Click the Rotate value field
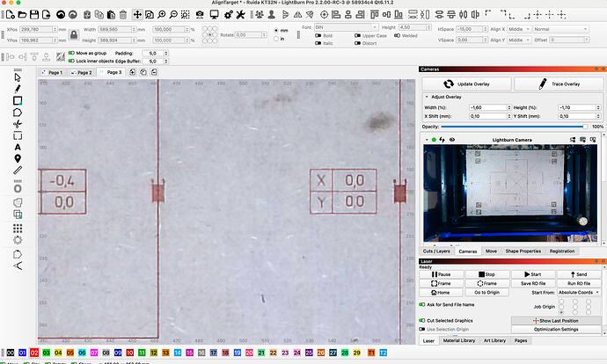 click(251, 35)
